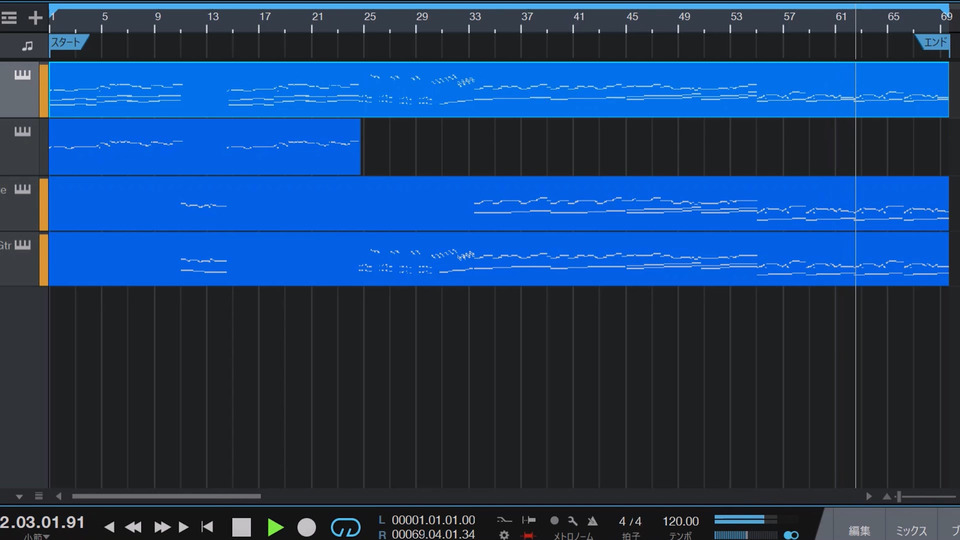Select the second track's shorter MIDI clip

[204, 146]
